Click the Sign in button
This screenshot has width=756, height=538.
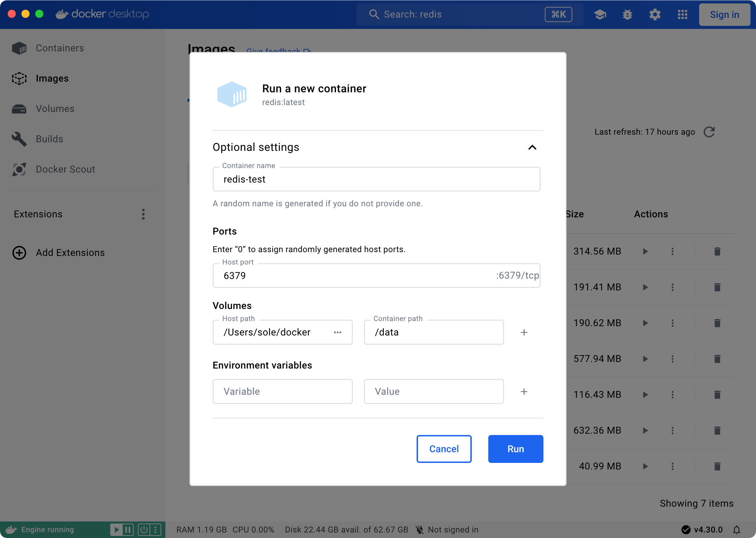pyautogui.click(x=724, y=14)
